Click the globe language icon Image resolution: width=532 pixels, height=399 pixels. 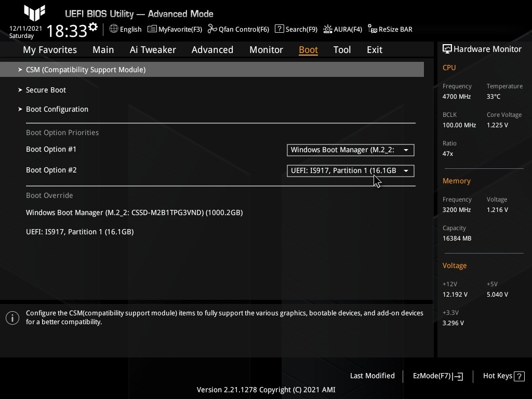(114, 29)
